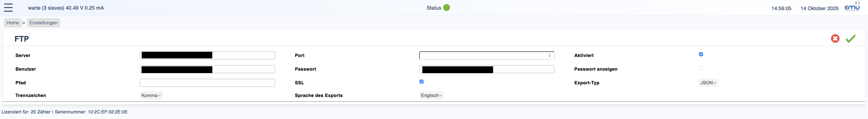Image resolution: width=868 pixels, height=119 pixels.
Task: Click the Seriennummer license text
Action: 91,112
